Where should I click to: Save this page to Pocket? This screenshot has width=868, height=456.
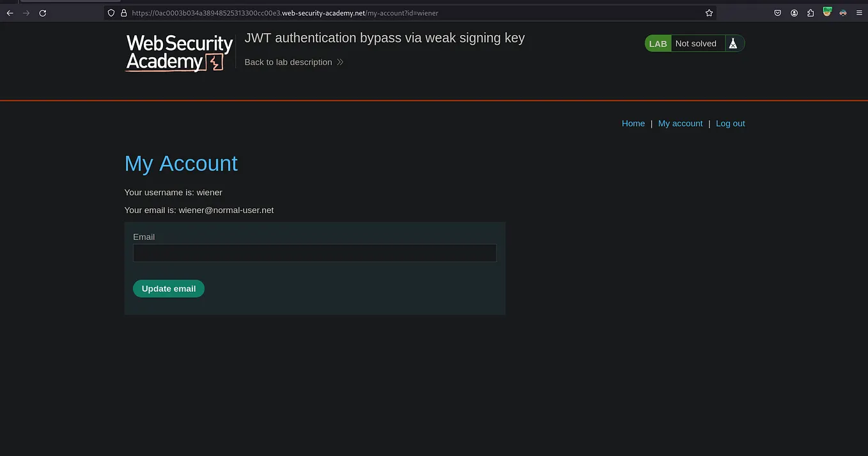coord(777,13)
